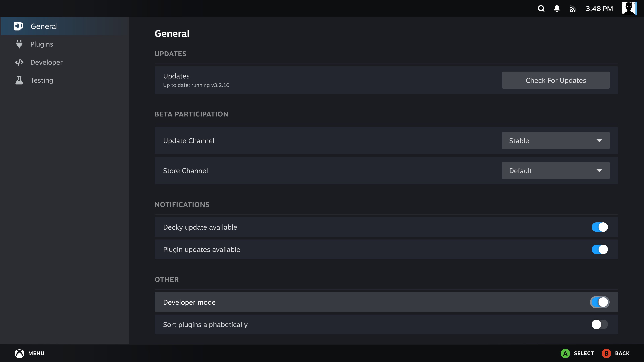Click the NOTIFICATIONS section heading

(182, 205)
